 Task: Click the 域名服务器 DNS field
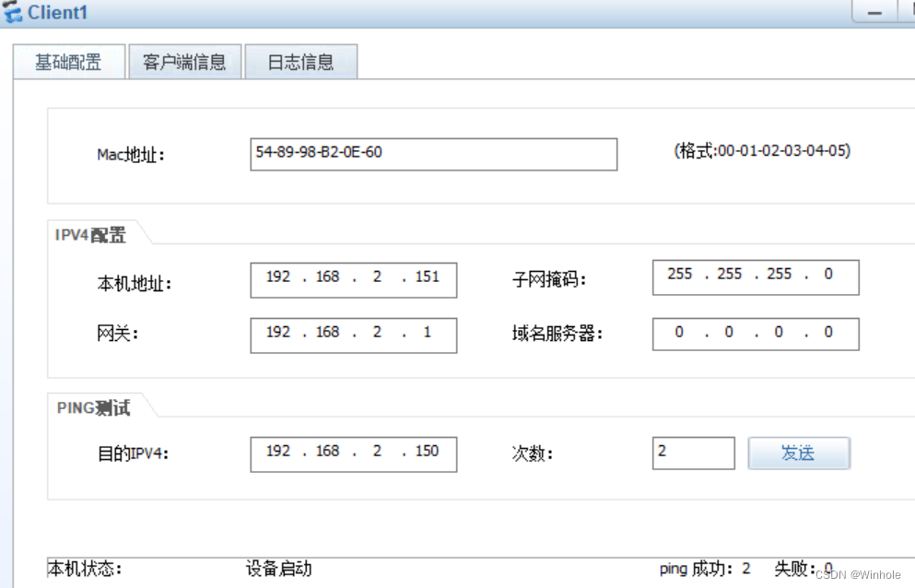coord(755,333)
